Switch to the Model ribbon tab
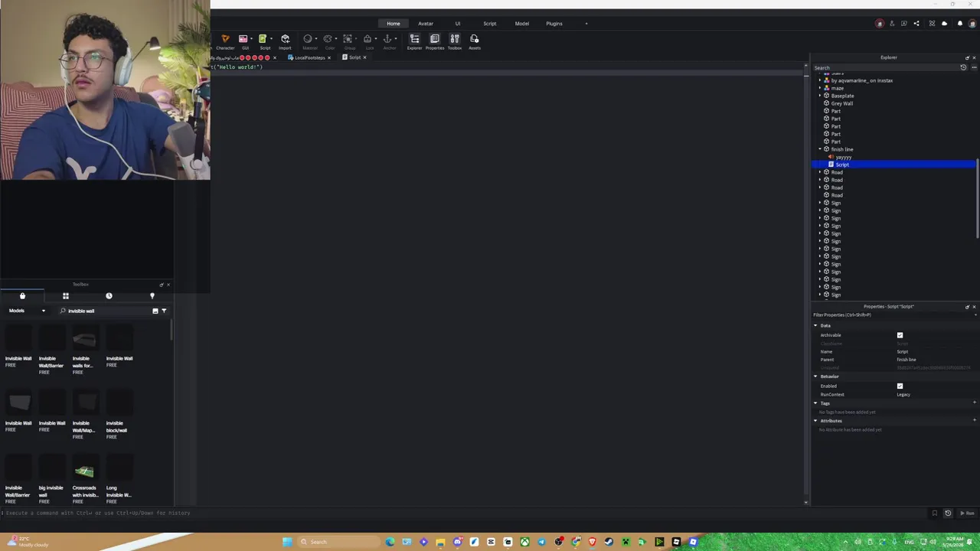Image resolution: width=980 pixels, height=551 pixels. pyautogui.click(x=522, y=24)
